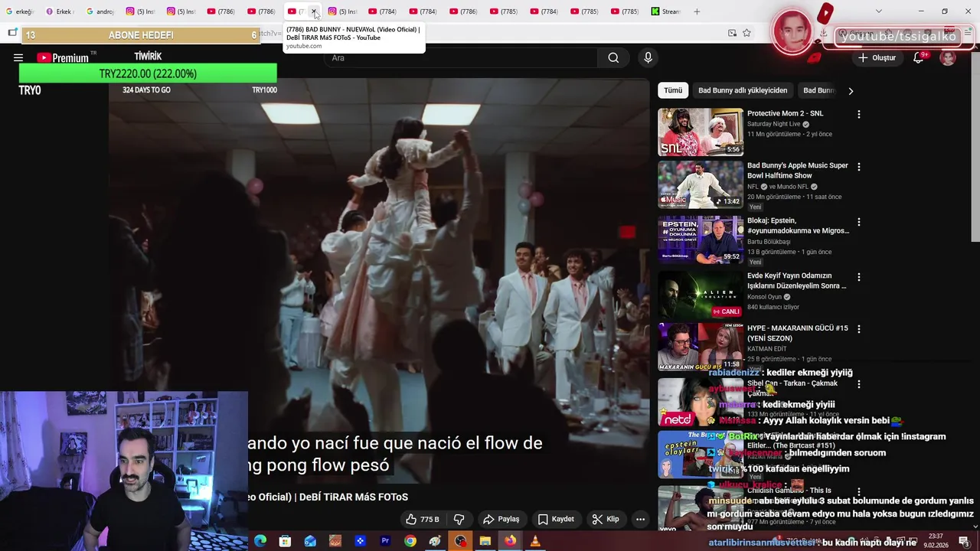Open Blokaj Epstein video thumbnail
Image resolution: width=980 pixels, height=551 pixels.
click(x=701, y=239)
